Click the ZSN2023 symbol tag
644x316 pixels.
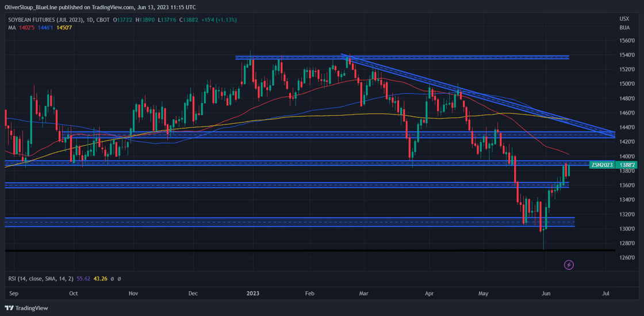[601, 165]
